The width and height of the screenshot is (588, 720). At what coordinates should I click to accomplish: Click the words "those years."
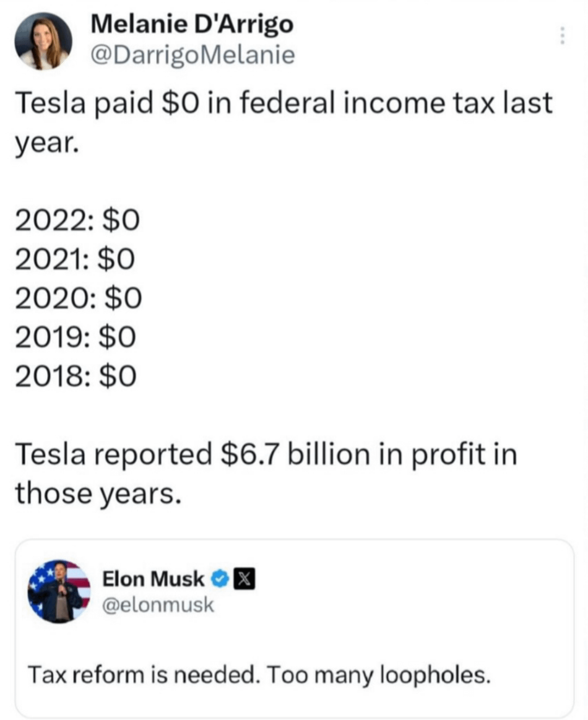[x=97, y=494]
